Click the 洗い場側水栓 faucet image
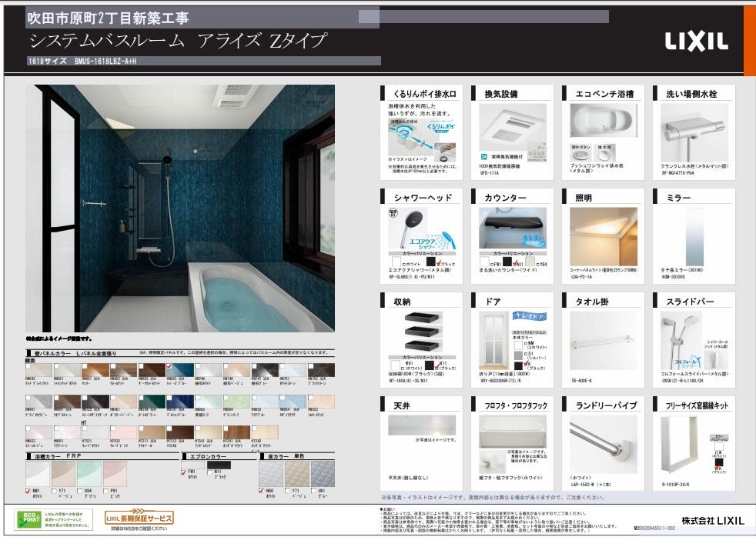756x537 pixels. coord(694,132)
